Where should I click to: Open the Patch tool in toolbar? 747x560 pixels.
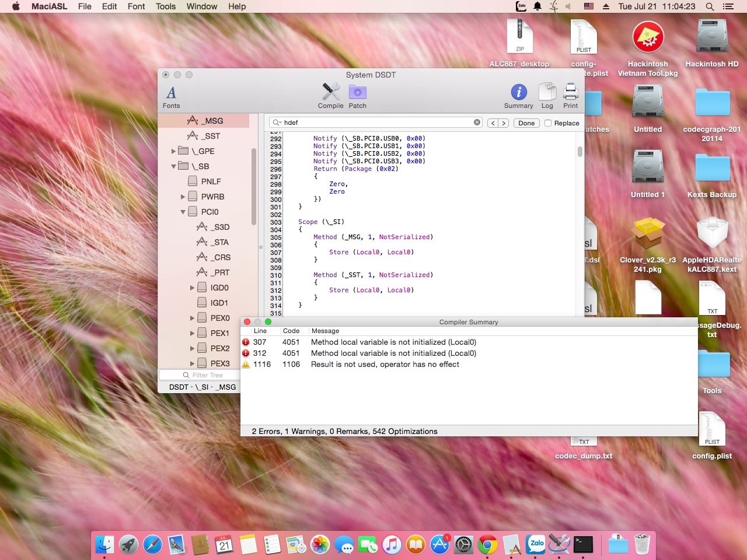pyautogui.click(x=357, y=92)
